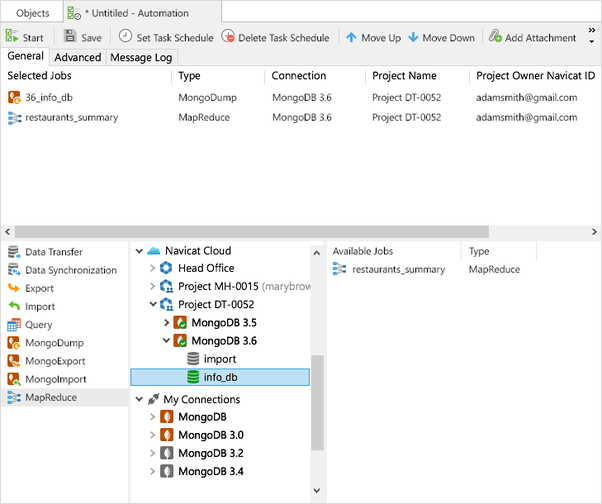Screen dimensions: 602x504
Task: Click the Delete Task Schedule icon
Action: coord(228,36)
